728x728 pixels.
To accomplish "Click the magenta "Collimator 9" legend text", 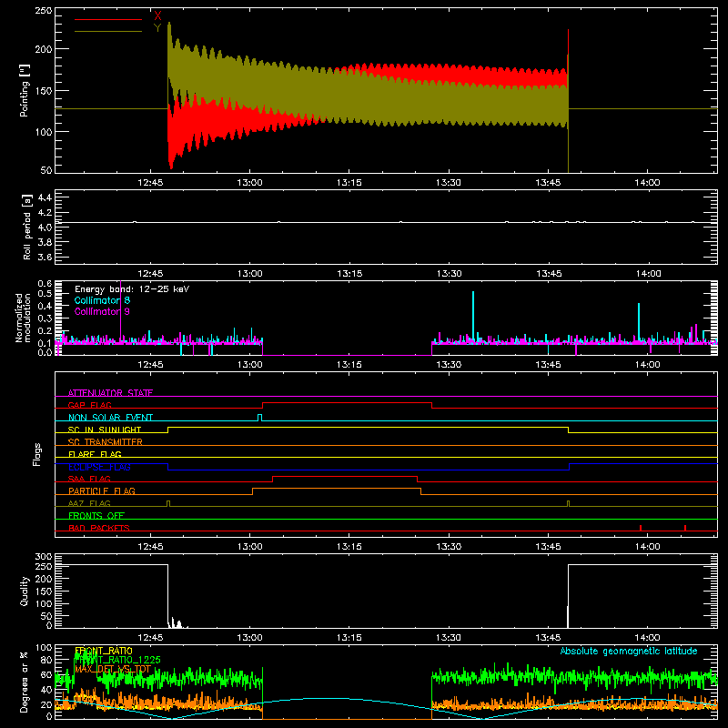I will [102, 311].
